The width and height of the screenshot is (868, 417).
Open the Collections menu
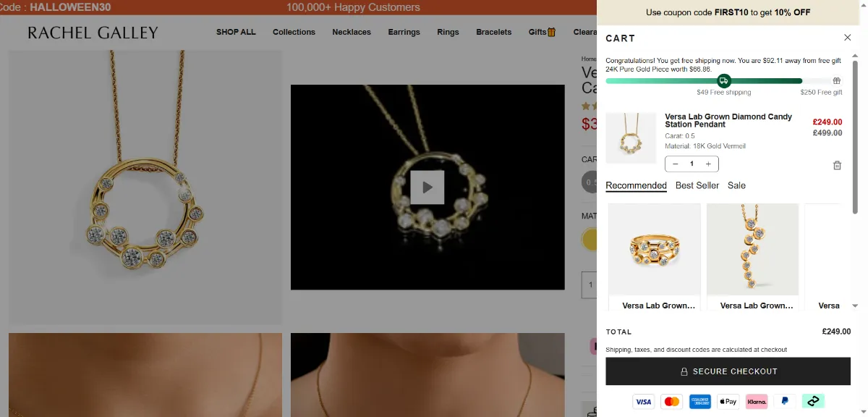point(294,32)
